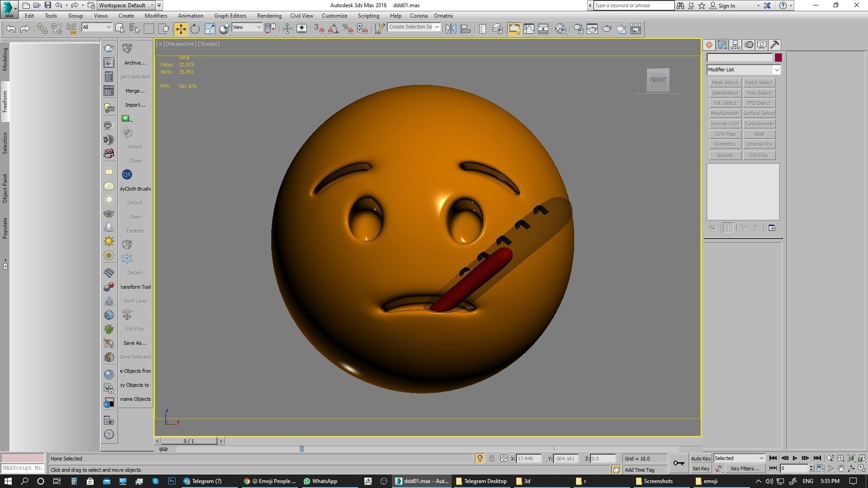This screenshot has height=488, width=868.
Task: Click the Pan View hand icon
Action: pyautogui.click(x=841, y=469)
